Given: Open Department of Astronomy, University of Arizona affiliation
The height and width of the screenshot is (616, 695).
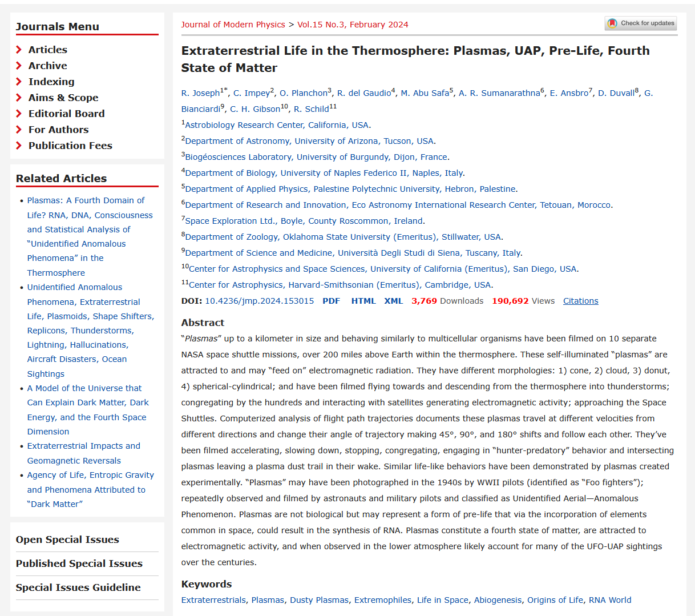Looking at the screenshot, I should pos(309,141).
